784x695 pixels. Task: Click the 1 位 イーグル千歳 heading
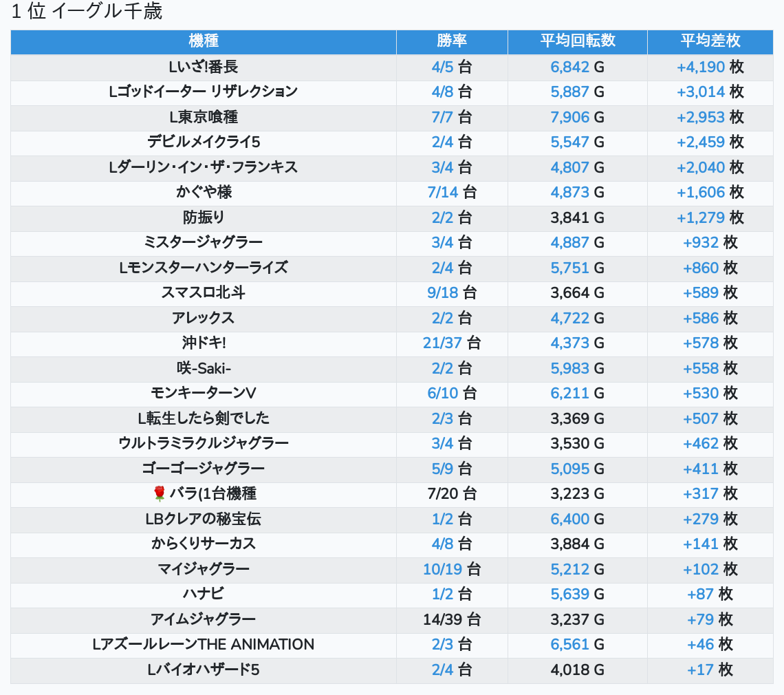87,11
